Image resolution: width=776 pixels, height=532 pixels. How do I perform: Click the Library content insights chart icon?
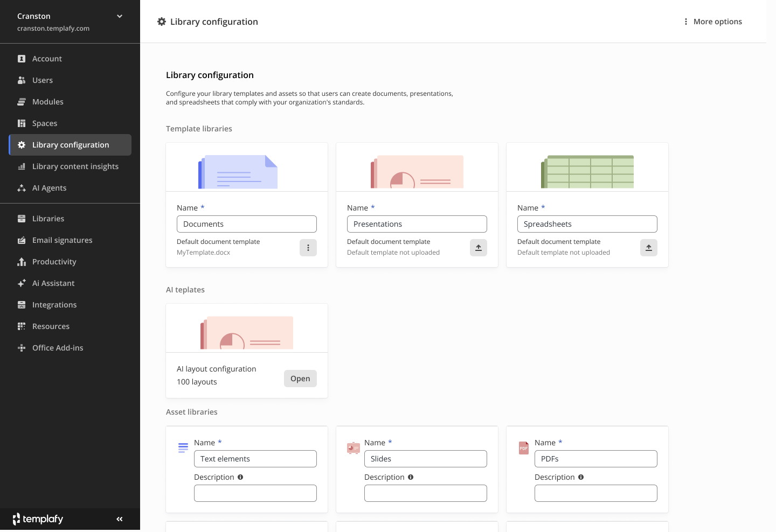[22, 166]
